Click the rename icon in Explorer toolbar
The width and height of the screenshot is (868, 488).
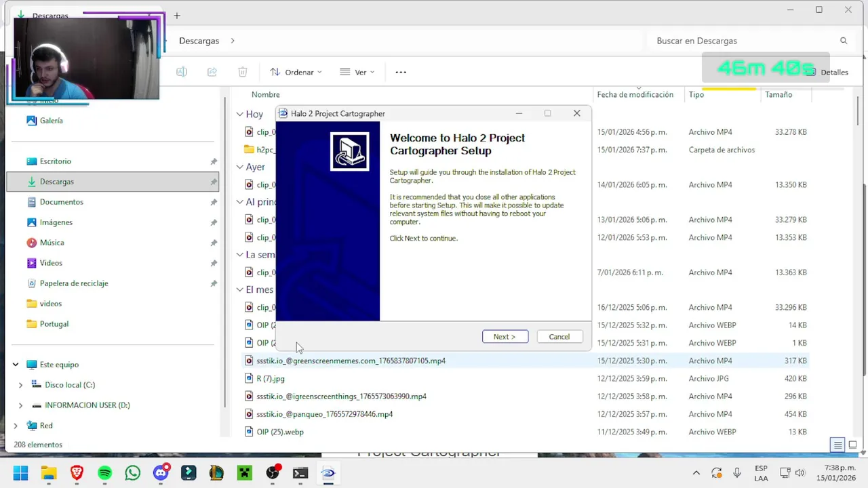(182, 72)
